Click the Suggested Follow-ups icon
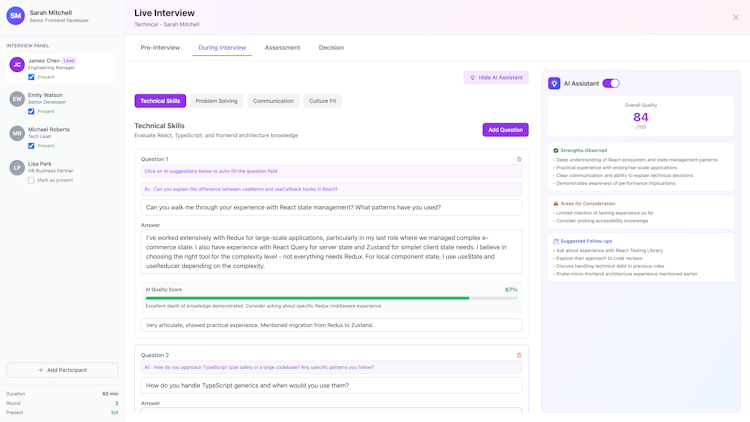This screenshot has width=750, height=422. point(556,241)
